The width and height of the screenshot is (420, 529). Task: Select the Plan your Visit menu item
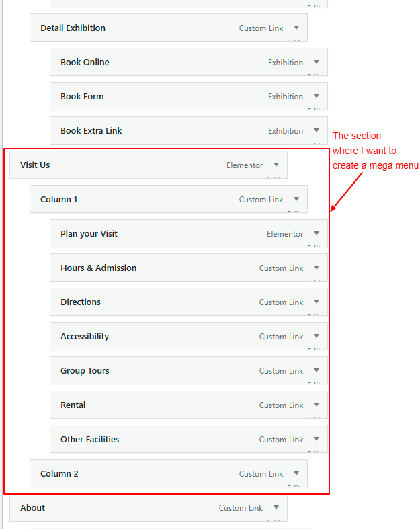click(x=89, y=234)
